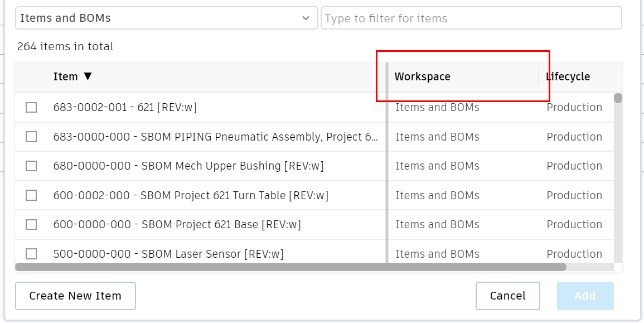Click the vertical scrollbar thumb
Image resolution: width=644 pixels, height=323 pixels.
[x=618, y=99]
